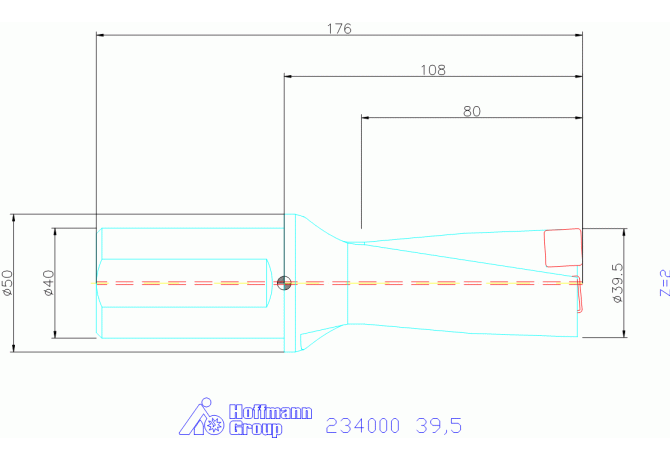Viewport: 670px width, 460px height.
Task: Select the 80 drilling depth dimension
Action: pyautogui.click(x=471, y=111)
